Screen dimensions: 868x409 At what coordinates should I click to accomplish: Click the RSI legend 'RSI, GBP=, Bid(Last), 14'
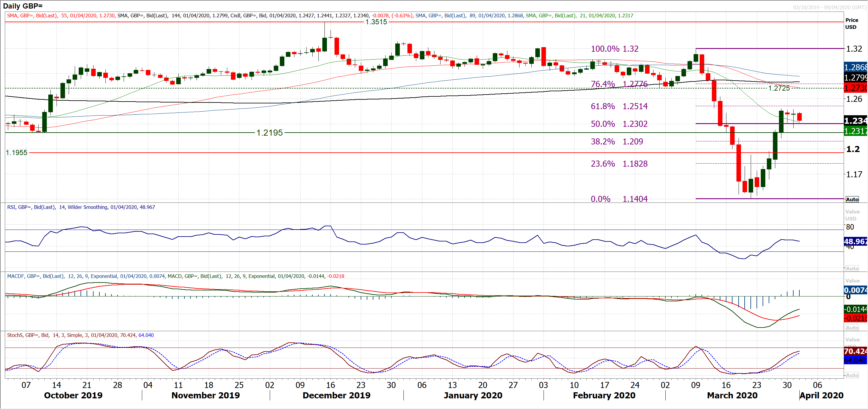(x=36, y=207)
